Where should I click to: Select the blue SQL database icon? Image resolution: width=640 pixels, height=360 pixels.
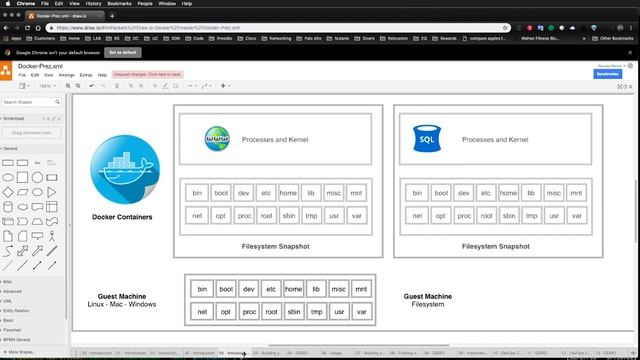[x=427, y=138]
